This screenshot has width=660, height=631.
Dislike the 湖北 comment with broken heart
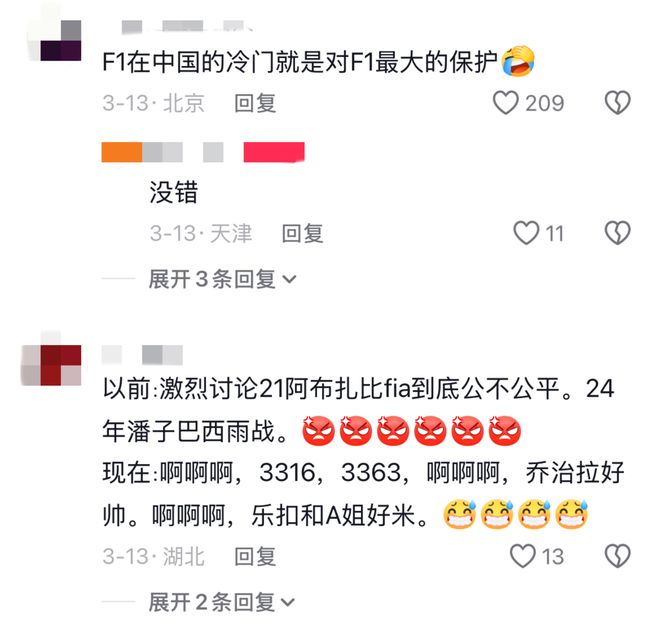pyautogui.click(x=617, y=556)
